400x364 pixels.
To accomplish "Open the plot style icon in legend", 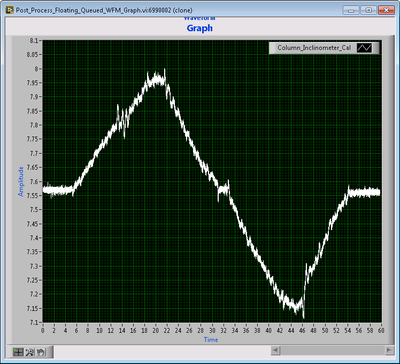I will [364, 48].
